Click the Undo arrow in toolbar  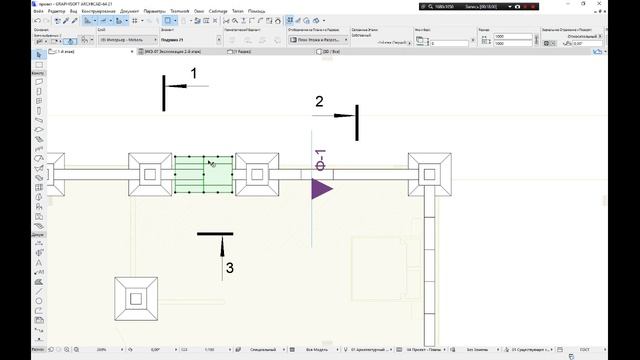coord(38,20)
